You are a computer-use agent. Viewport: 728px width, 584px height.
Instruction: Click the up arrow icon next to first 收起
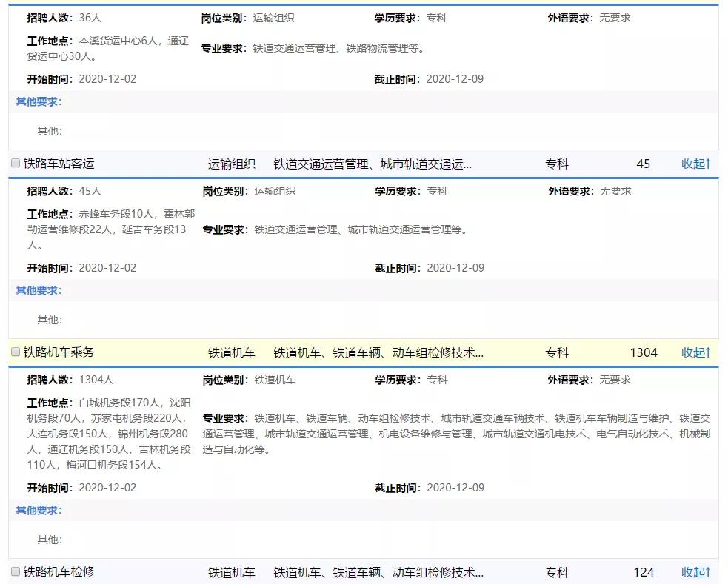point(708,164)
